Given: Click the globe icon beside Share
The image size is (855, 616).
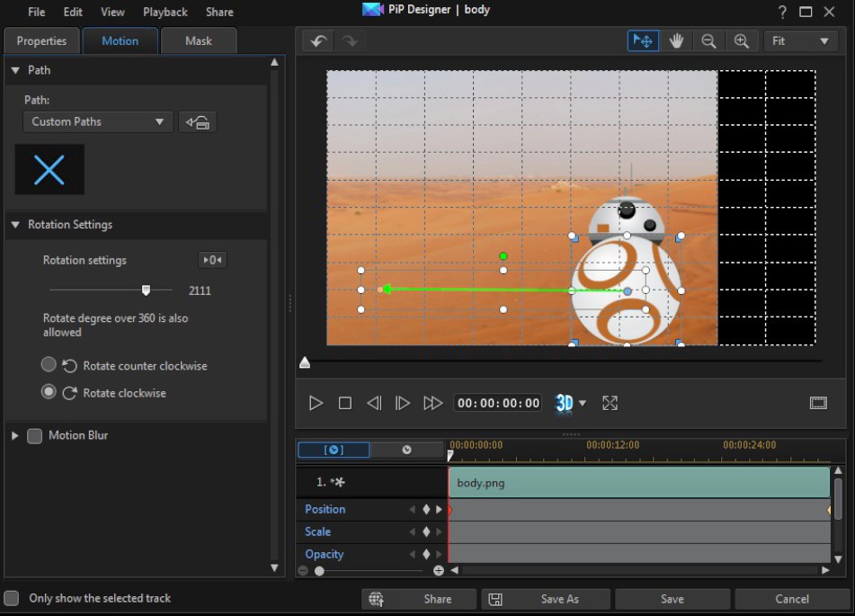Looking at the screenshot, I should [376, 599].
